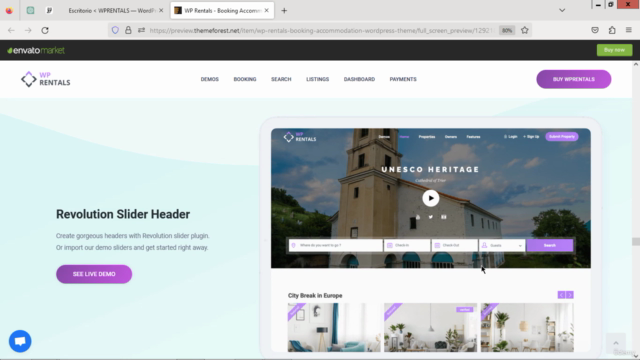The width and height of the screenshot is (640, 360).
Task: Click previous arrow in City Break carousel
Action: pos(561,295)
